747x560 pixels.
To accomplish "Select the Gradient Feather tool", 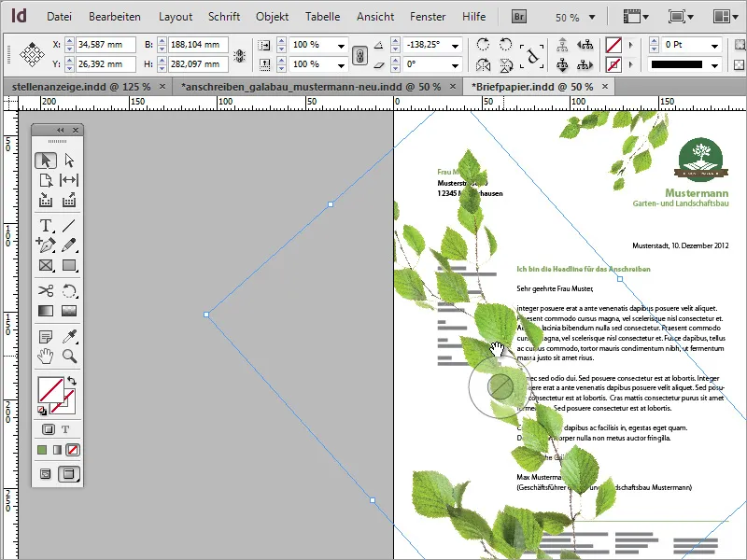I will (69, 311).
